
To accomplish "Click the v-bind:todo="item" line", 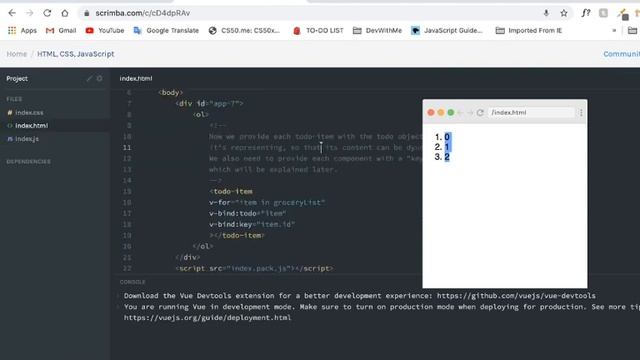I will 248,213.
